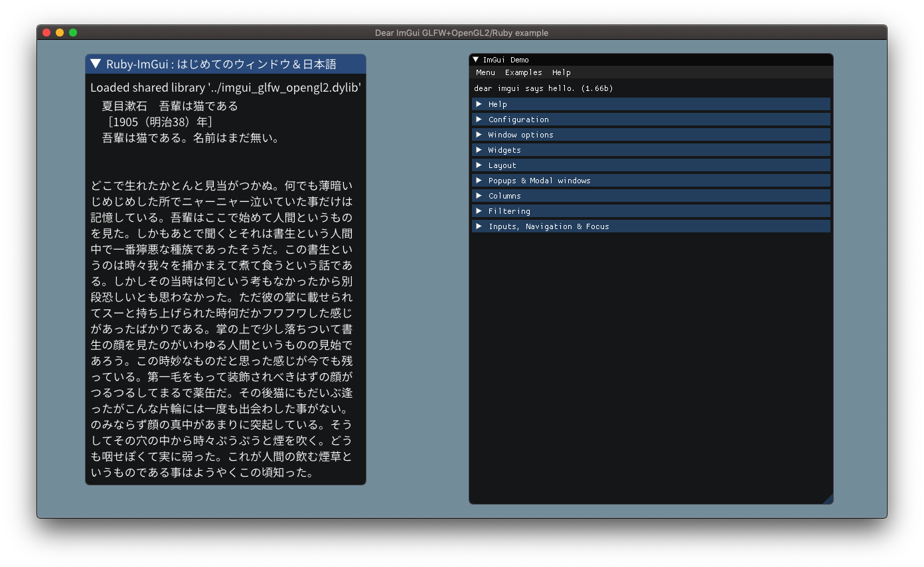Click the green zoom button of the macOS window
The image size is (924, 567).
tap(73, 33)
